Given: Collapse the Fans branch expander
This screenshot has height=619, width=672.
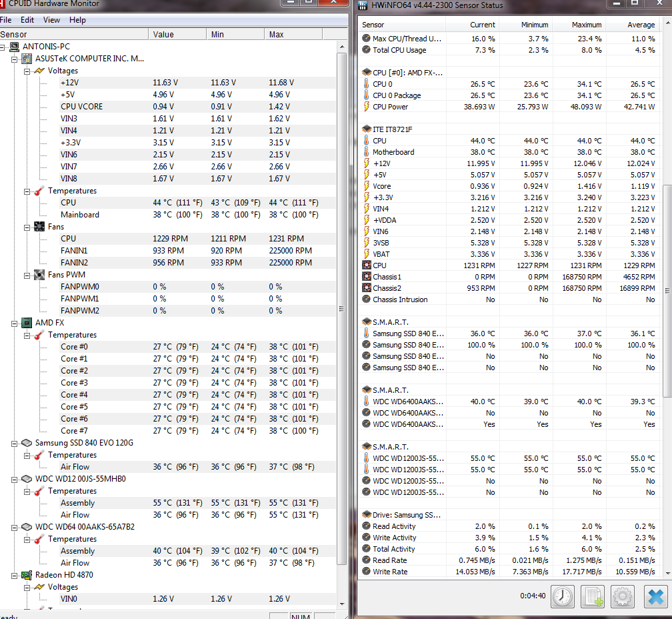Looking at the screenshot, I should pyautogui.click(x=27, y=227).
